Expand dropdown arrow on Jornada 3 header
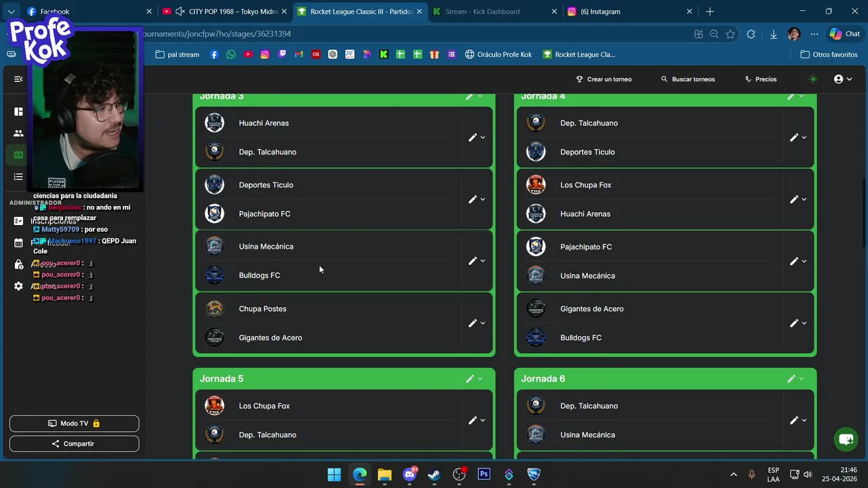Viewport: 868px width, 488px height. pyautogui.click(x=480, y=96)
